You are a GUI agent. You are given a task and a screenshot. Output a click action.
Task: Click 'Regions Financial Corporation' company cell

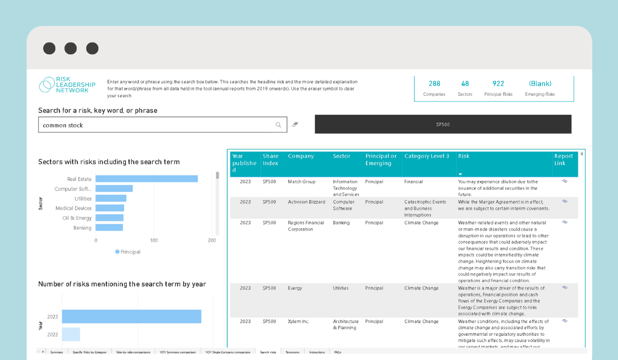tap(306, 226)
